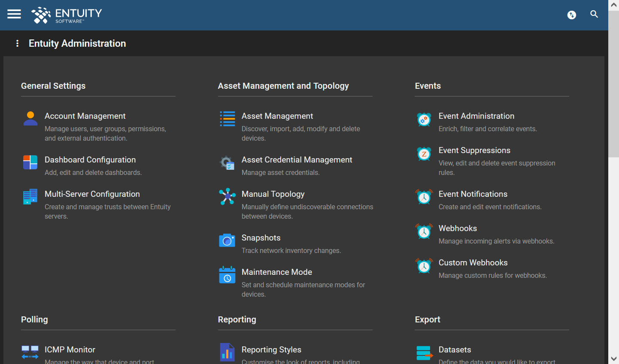
Task: Open Dashboard Configuration link
Action: point(90,160)
